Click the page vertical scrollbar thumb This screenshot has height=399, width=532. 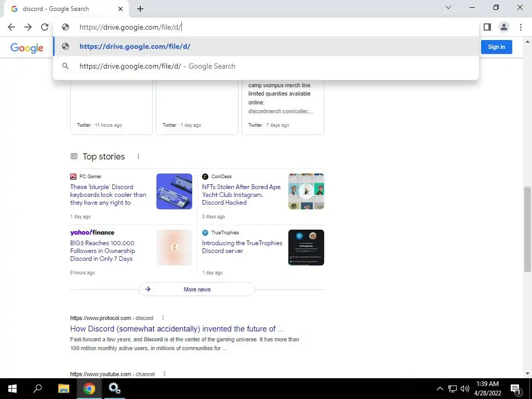coord(527,229)
